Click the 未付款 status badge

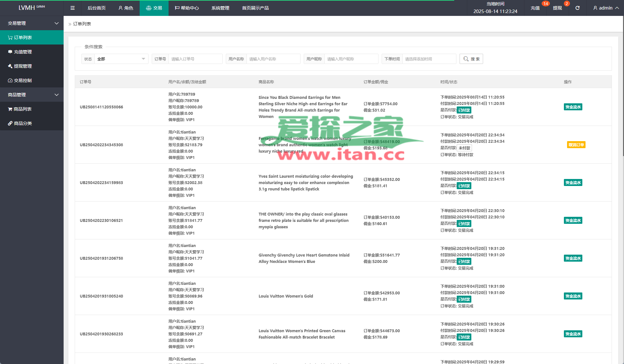tap(464, 148)
